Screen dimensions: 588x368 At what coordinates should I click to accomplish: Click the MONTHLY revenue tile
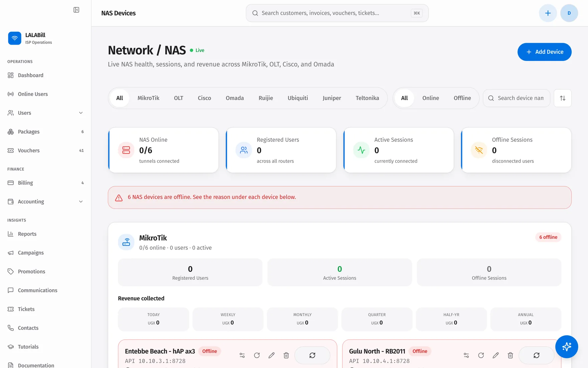302,319
